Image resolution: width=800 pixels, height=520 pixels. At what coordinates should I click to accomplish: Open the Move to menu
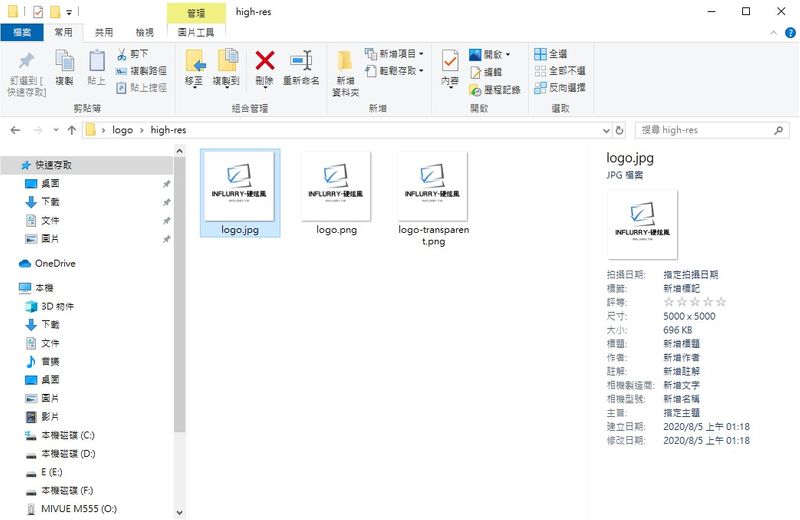coord(194,69)
